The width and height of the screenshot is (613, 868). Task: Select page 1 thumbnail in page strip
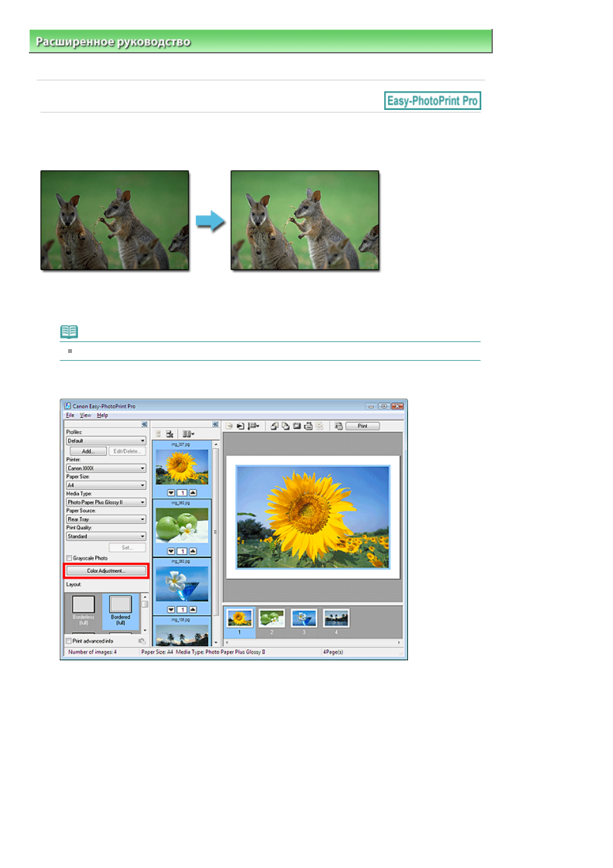pos(240,619)
